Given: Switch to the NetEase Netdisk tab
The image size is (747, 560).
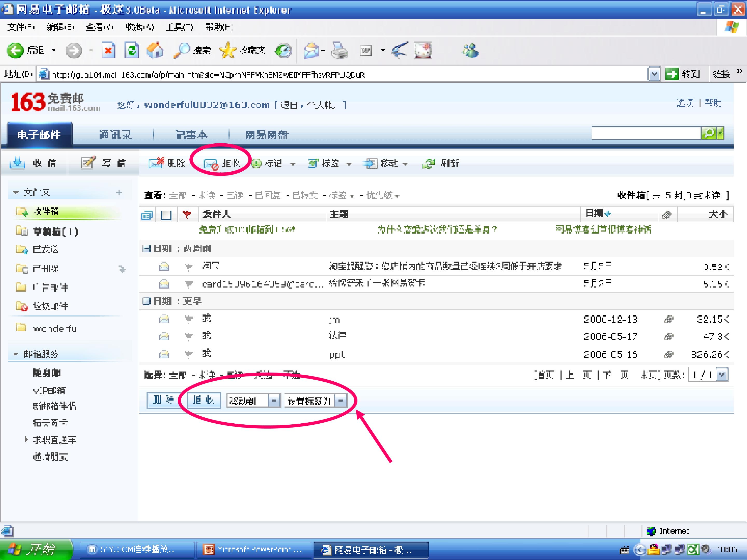Looking at the screenshot, I should [x=267, y=135].
